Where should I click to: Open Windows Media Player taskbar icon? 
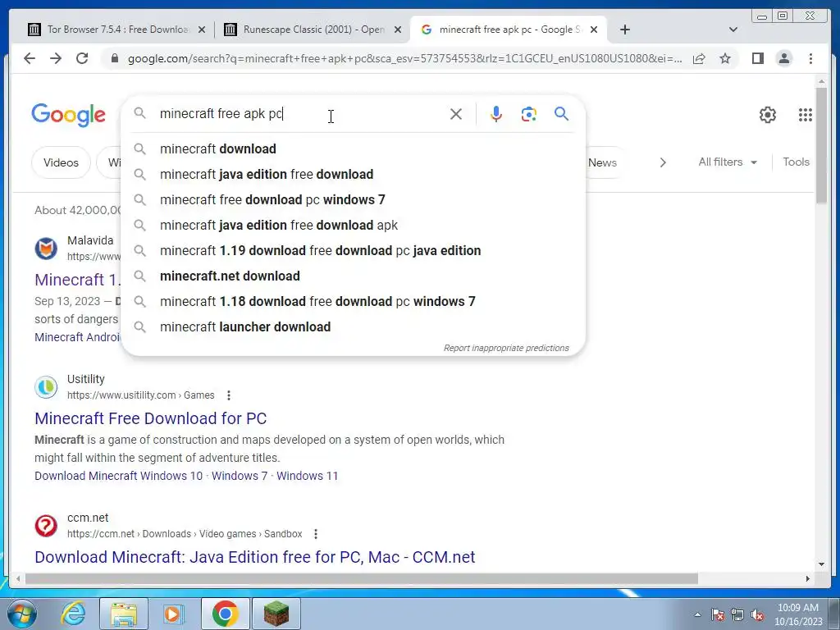coord(174,614)
